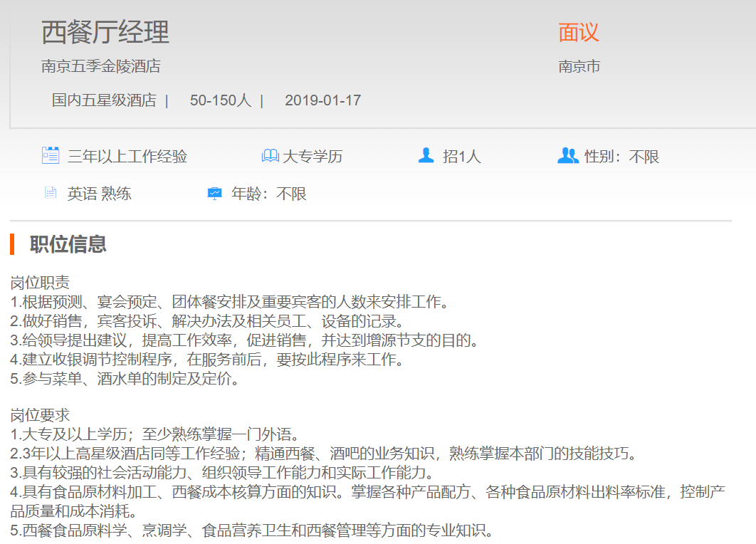This screenshot has height=544, width=756.
Task: Click the orange bar marker beside 职位信息
Action: pos(12,244)
